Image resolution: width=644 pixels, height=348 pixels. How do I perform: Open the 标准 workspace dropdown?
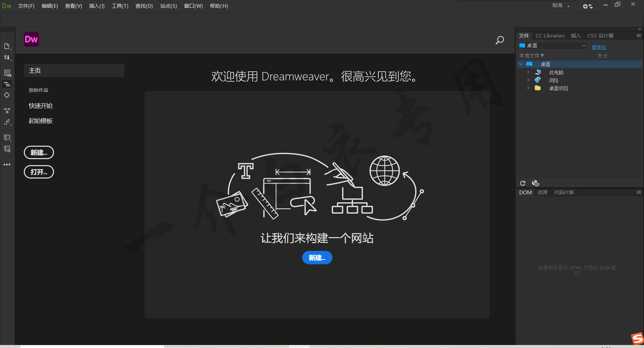[x=561, y=6]
